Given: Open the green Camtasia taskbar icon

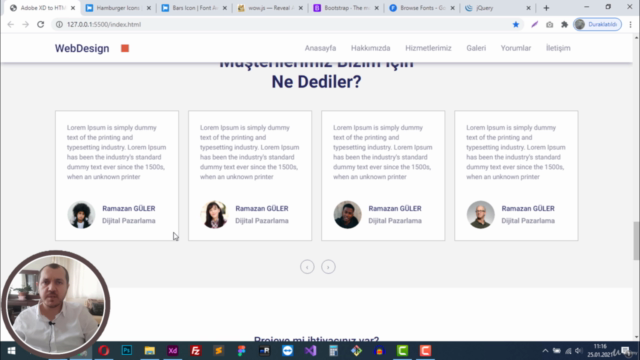Looking at the screenshot, I should pyautogui.click(x=402, y=351).
